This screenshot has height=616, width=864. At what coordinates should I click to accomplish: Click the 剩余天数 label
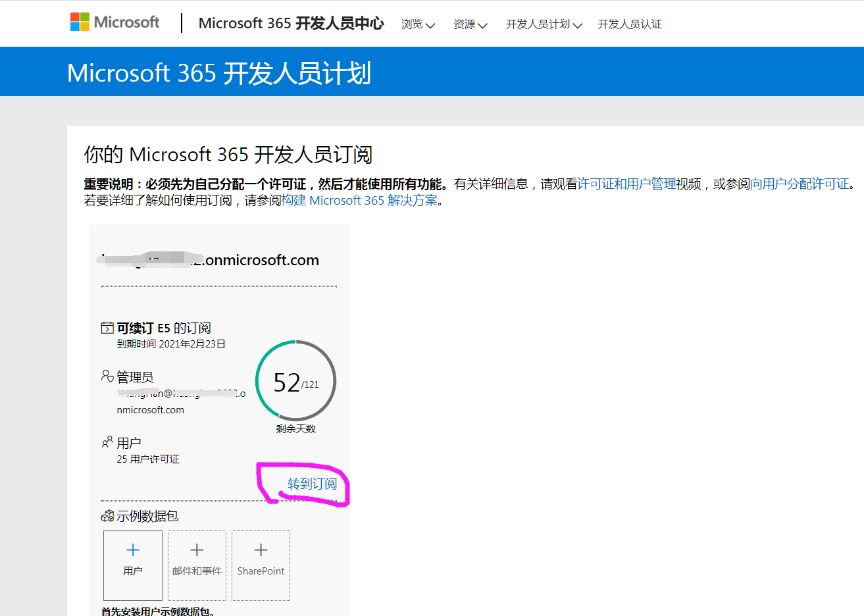tap(295, 429)
